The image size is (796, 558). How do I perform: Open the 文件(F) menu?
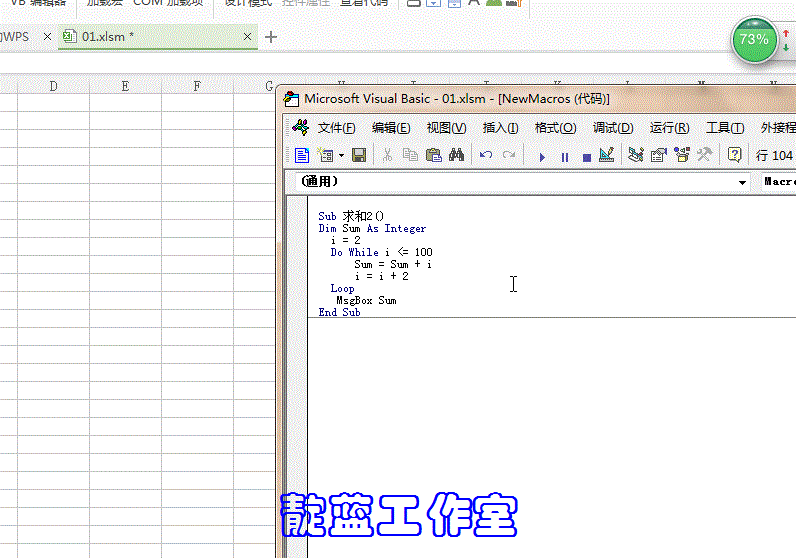tap(336, 128)
